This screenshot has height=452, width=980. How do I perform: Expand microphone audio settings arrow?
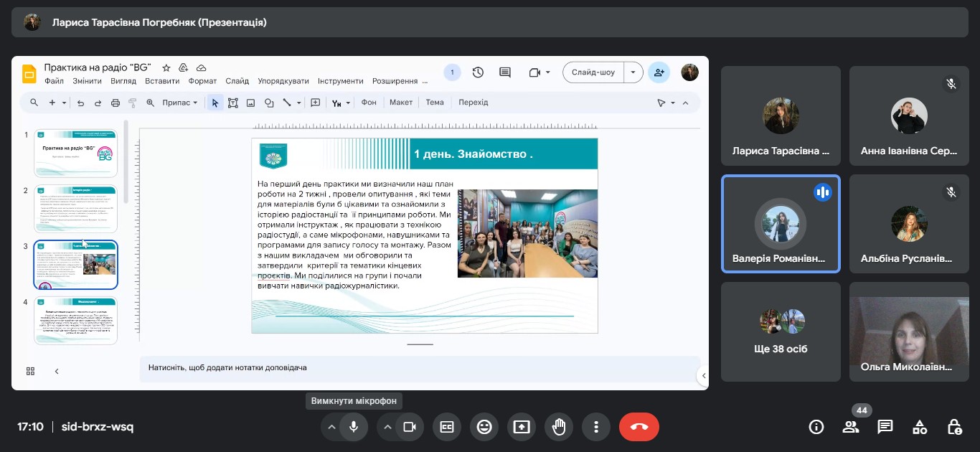[331, 427]
